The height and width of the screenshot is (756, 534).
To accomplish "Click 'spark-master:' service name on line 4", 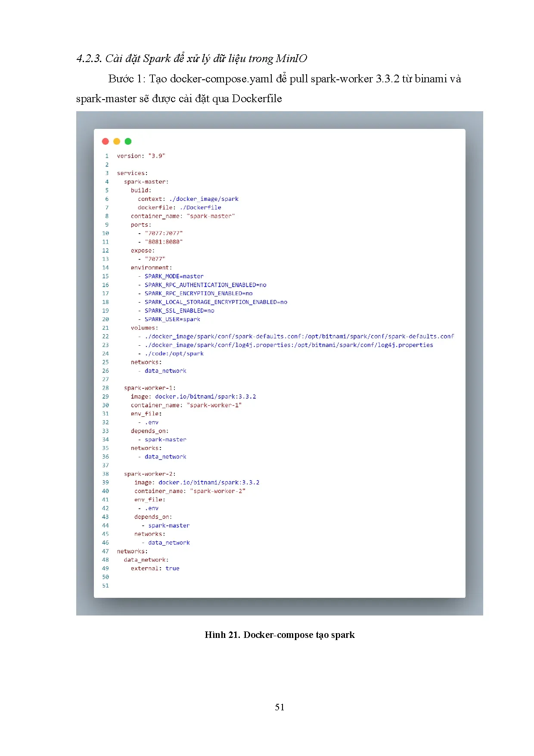I will pyautogui.click(x=146, y=182).
